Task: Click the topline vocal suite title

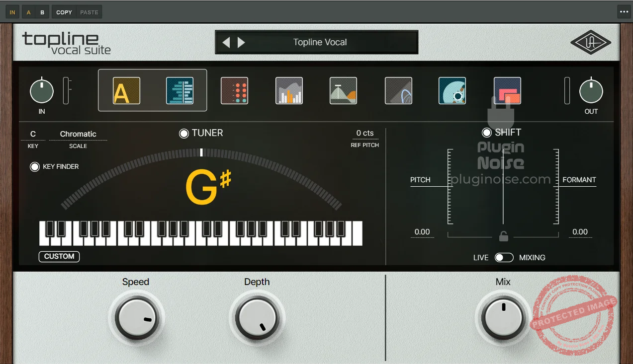Action: pyautogui.click(x=67, y=43)
